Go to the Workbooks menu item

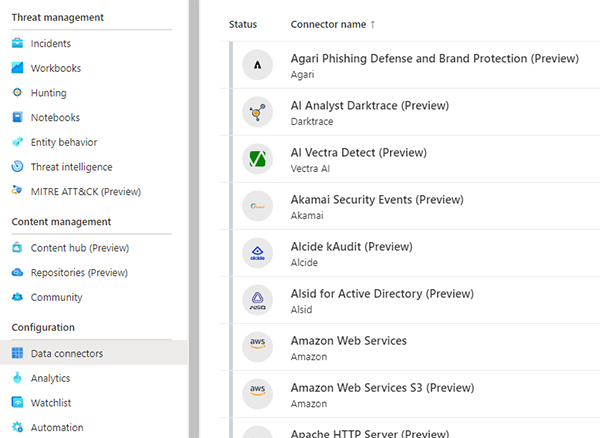[x=56, y=68]
